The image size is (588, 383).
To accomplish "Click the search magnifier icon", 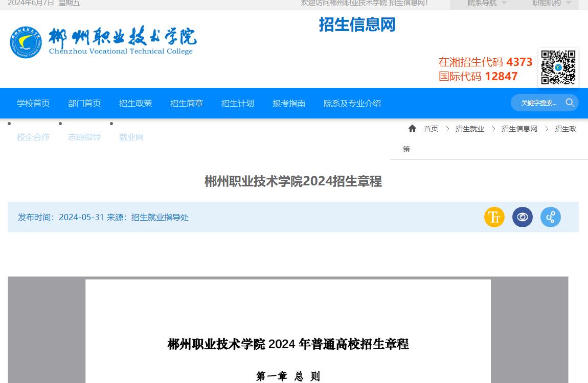I will pyautogui.click(x=570, y=103).
